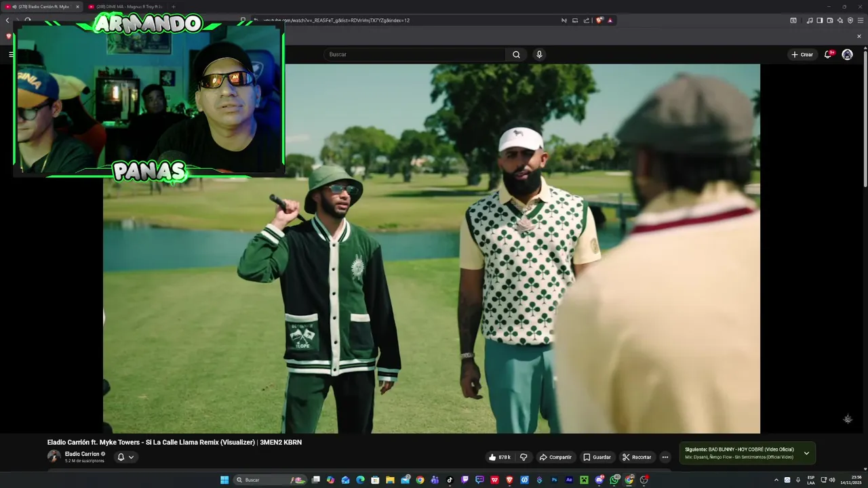Click the YouTube search magnifier button
The width and height of the screenshot is (868, 488).
click(x=516, y=54)
